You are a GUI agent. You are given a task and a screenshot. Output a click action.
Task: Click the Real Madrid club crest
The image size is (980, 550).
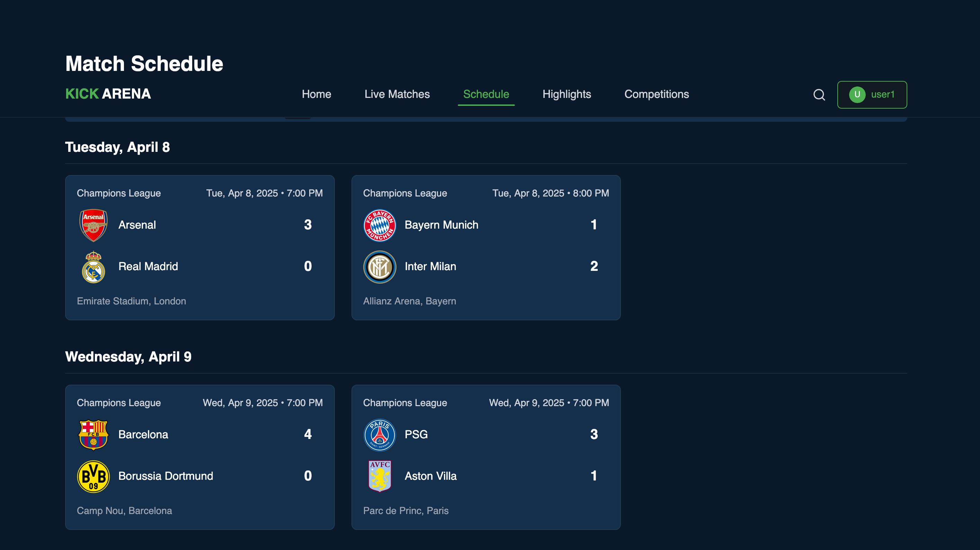coord(93,267)
